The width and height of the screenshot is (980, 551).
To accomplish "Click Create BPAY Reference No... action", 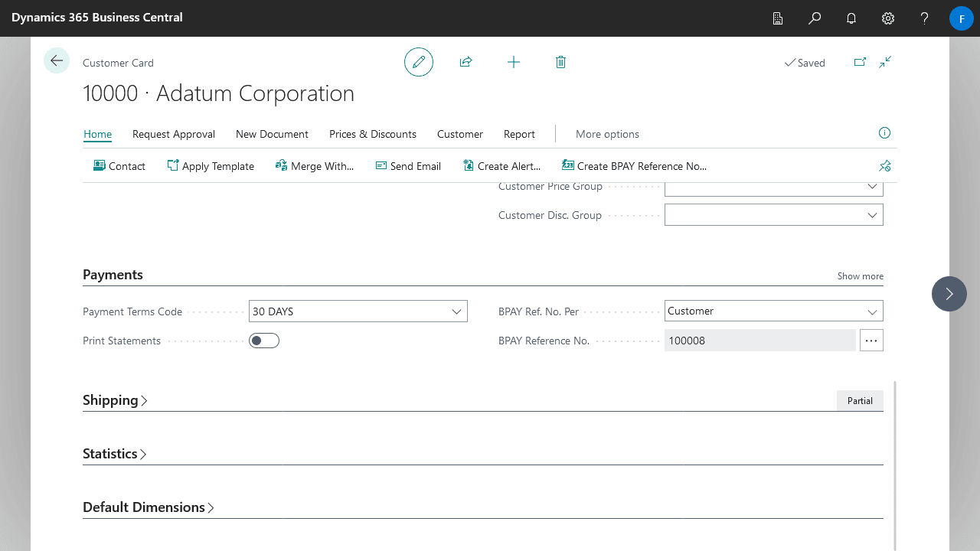I will click(634, 165).
